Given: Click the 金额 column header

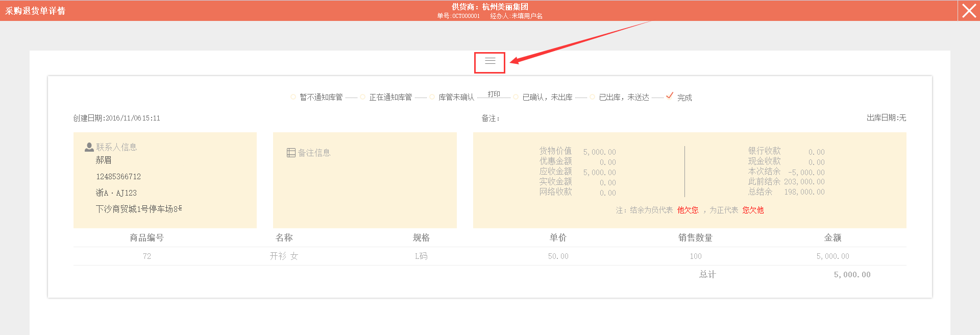Looking at the screenshot, I should 832,237.
